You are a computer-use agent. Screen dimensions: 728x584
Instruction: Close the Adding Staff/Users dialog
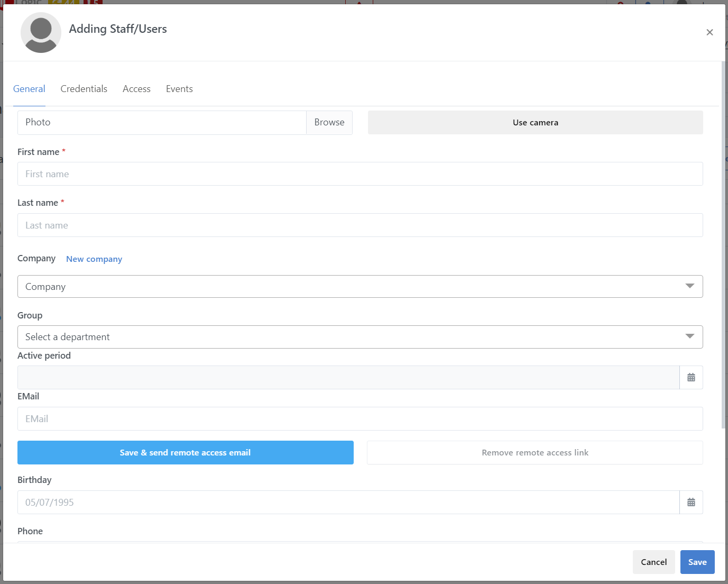[709, 32]
